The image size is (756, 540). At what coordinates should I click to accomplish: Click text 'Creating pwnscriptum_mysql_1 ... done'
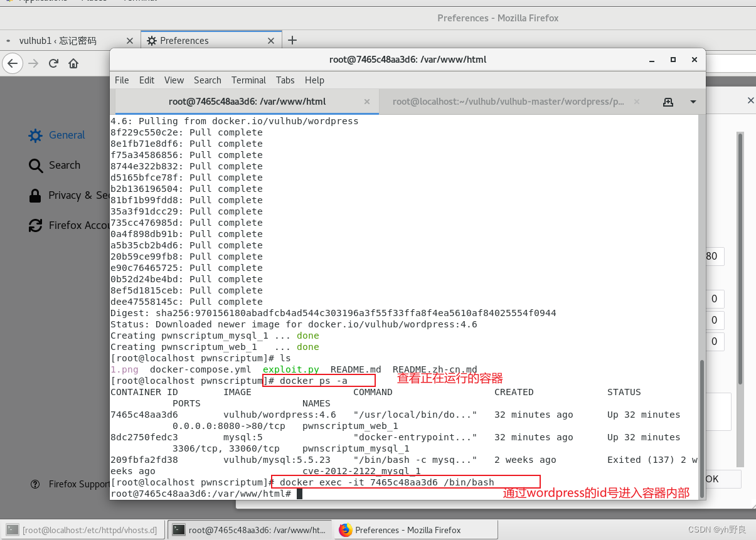pyautogui.click(x=215, y=336)
